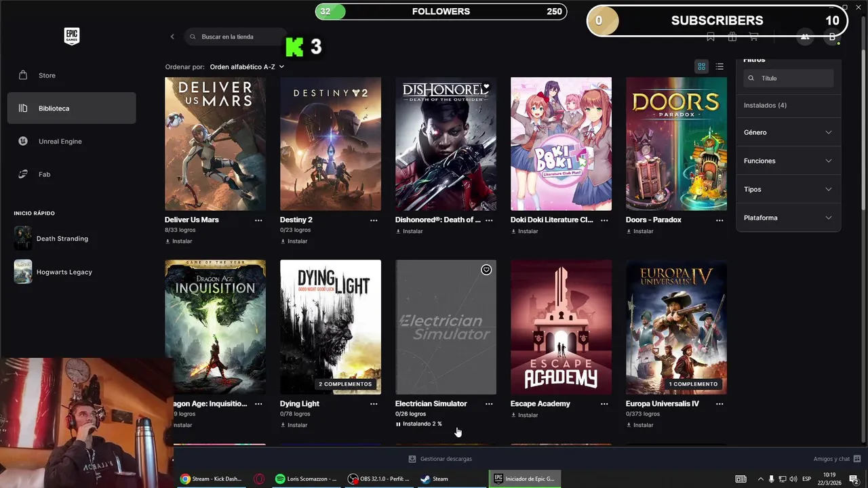The image size is (868, 488).
Task: Expand the Género filter
Action: click(788, 132)
